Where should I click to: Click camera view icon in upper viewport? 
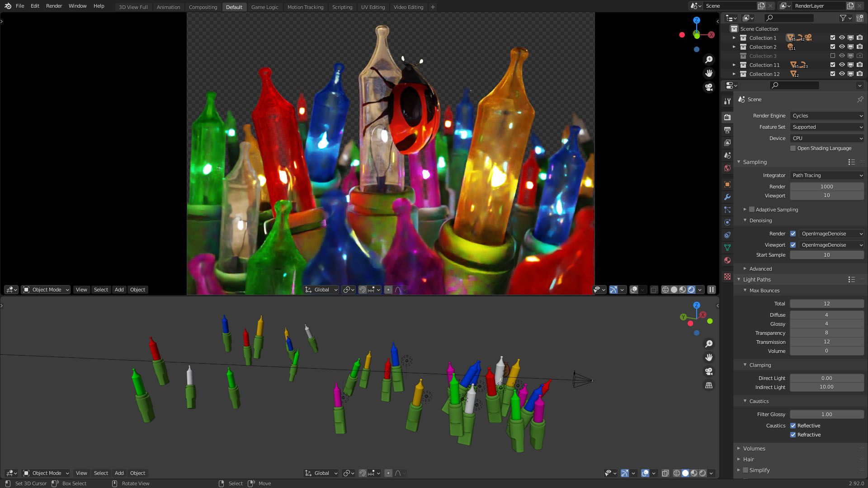tap(709, 87)
